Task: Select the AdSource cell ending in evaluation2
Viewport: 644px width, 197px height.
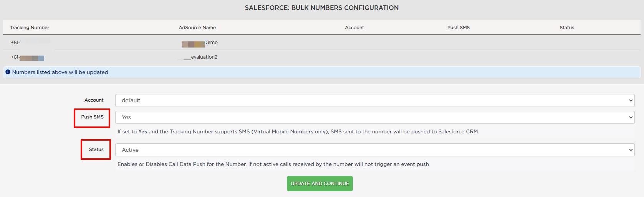Action: 198,57
